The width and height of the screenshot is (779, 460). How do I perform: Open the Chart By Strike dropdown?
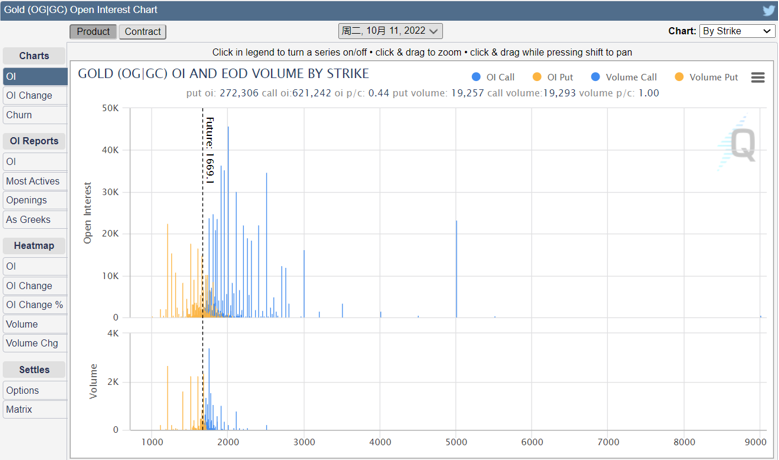pyautogui.click(x=736, y=31)
